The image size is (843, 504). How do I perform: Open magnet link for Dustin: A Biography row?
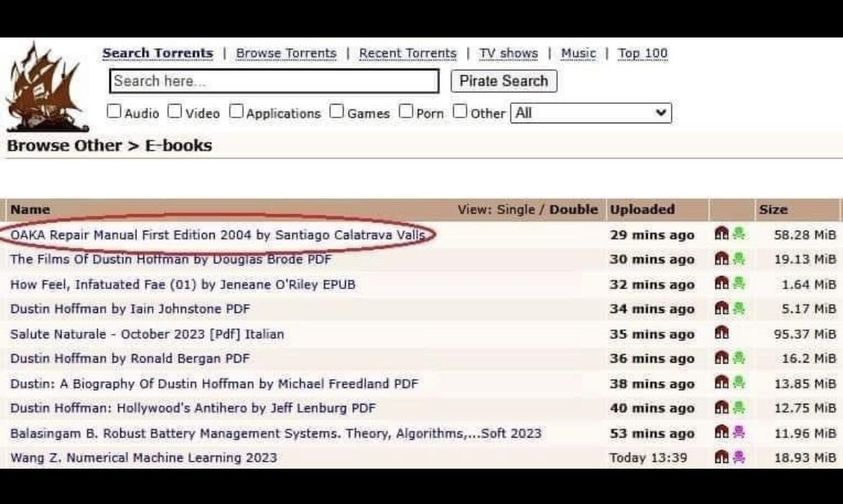coord(721,382)
